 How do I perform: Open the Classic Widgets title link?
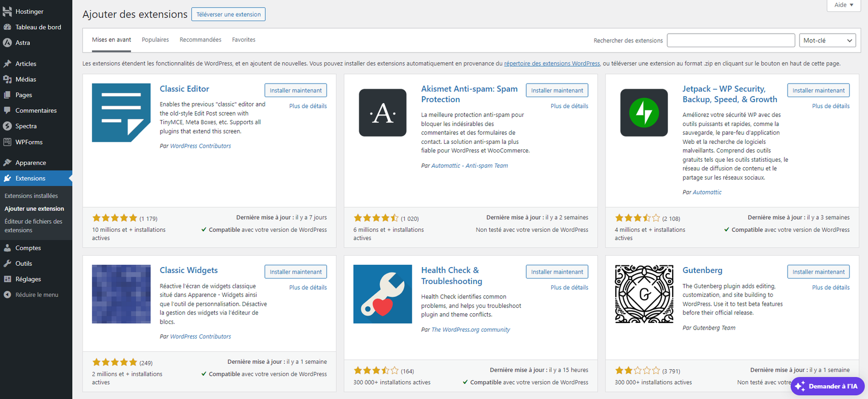click(189, 270)
